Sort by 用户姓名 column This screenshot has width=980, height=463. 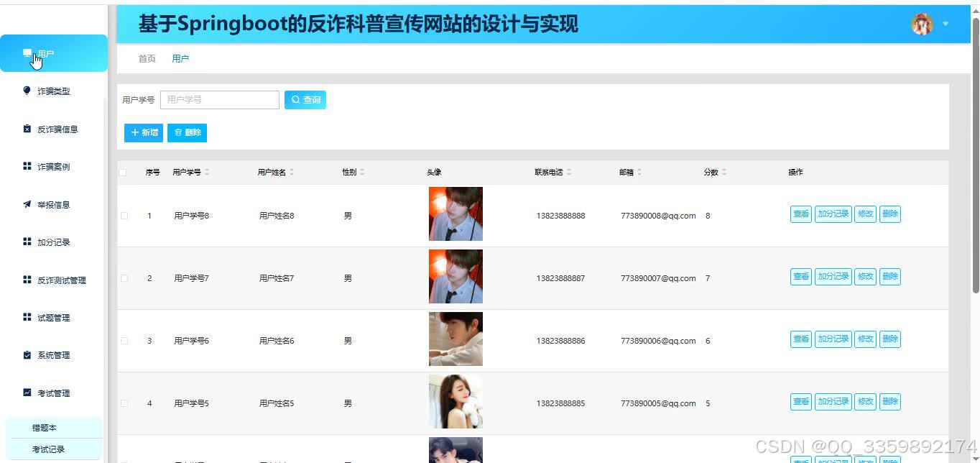pyautogui.click(x=292, y=173)
